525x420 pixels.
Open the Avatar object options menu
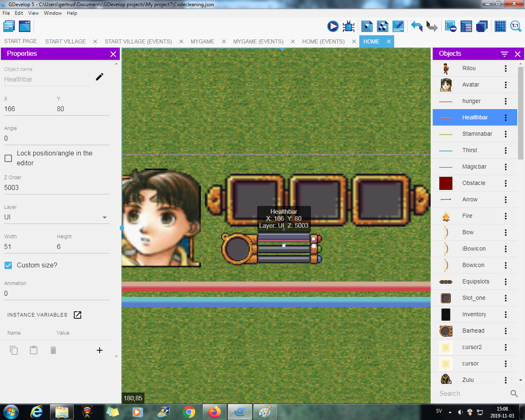(x=506, y=85)
